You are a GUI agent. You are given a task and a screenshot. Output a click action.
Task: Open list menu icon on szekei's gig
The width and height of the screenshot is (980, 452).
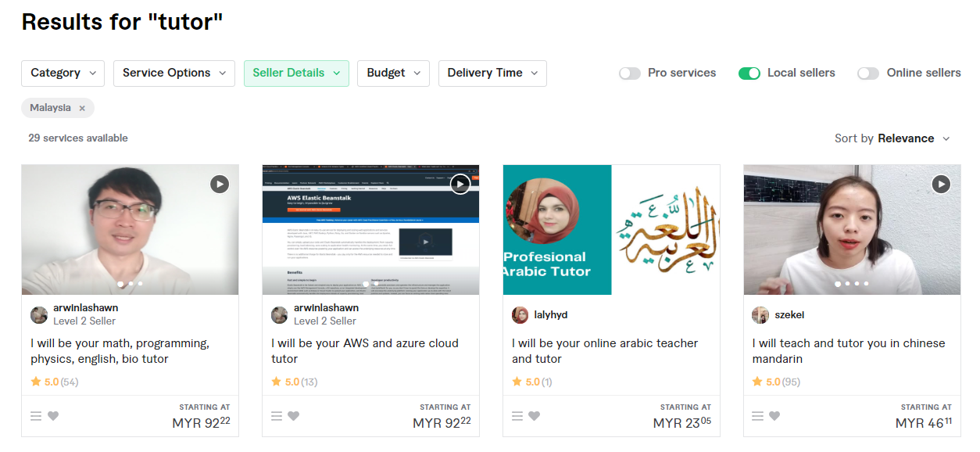point(757,416)
